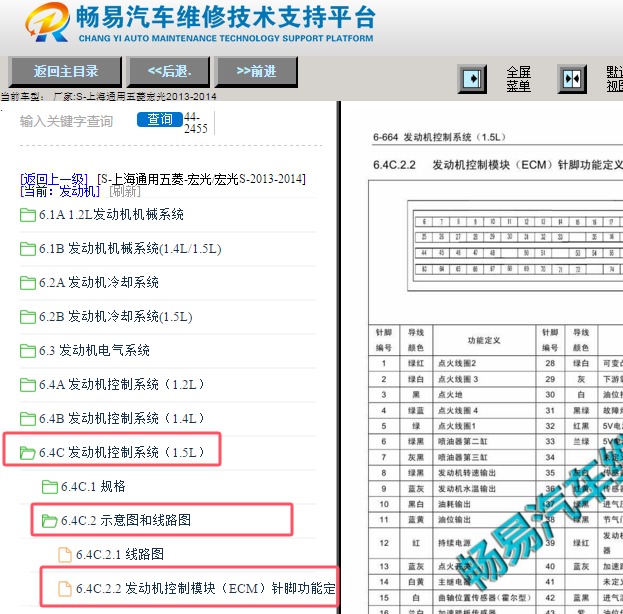Click folder icon beside 6.4C.1 规格
The height and width of the screenshot is (614, 623).
[50, 487]
